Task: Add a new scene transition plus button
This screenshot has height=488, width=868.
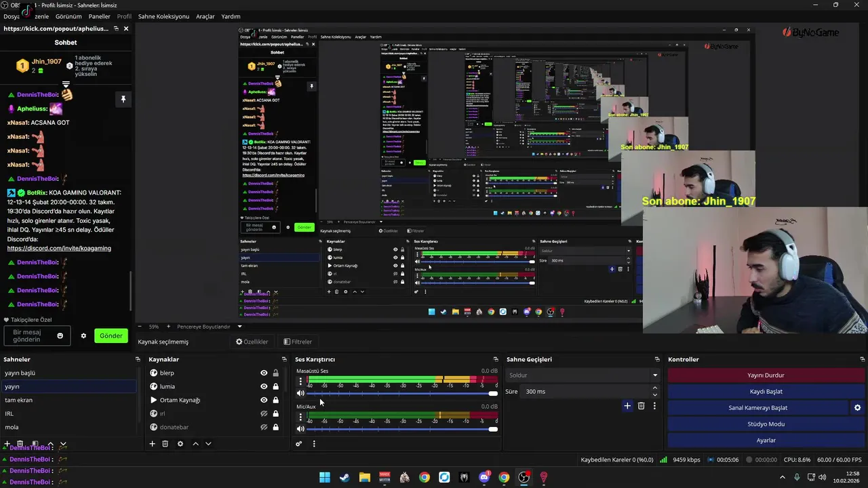Action: (627, 406)
